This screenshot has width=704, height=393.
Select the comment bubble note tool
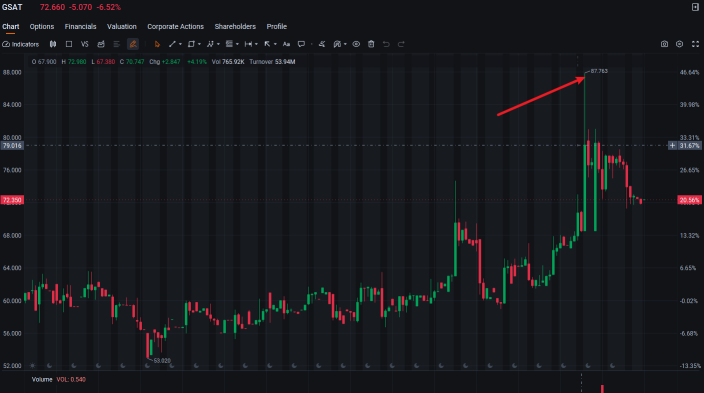click(x=301, y=44)
